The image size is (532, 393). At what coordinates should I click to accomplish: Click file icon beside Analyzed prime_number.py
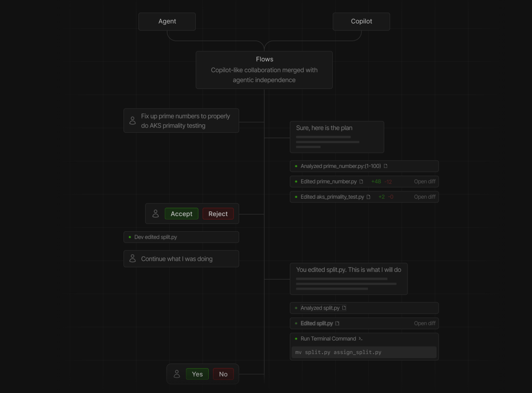385,166
